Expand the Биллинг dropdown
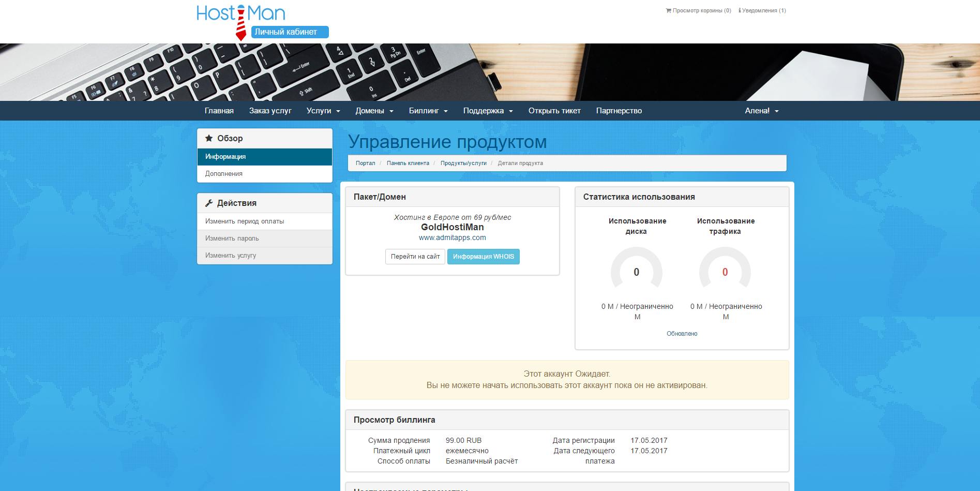 point(428,111)
